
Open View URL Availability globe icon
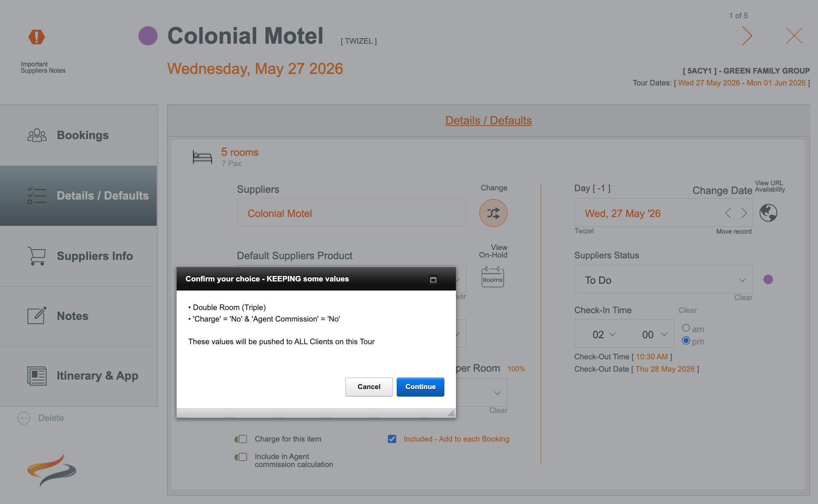point(768,213)
